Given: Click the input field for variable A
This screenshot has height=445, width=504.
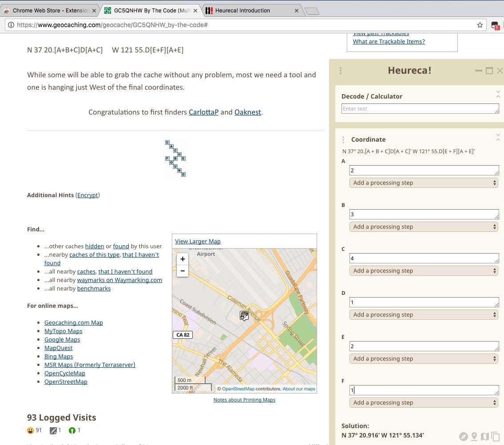Looking at the screenshot, I should tap(424, 171).
